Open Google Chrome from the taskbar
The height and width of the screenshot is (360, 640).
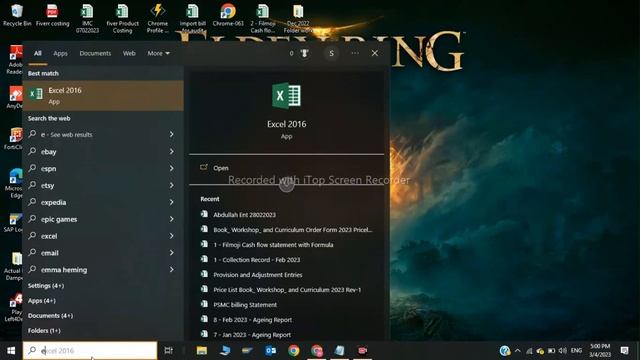pyautogui.click(x=293, y=350)
